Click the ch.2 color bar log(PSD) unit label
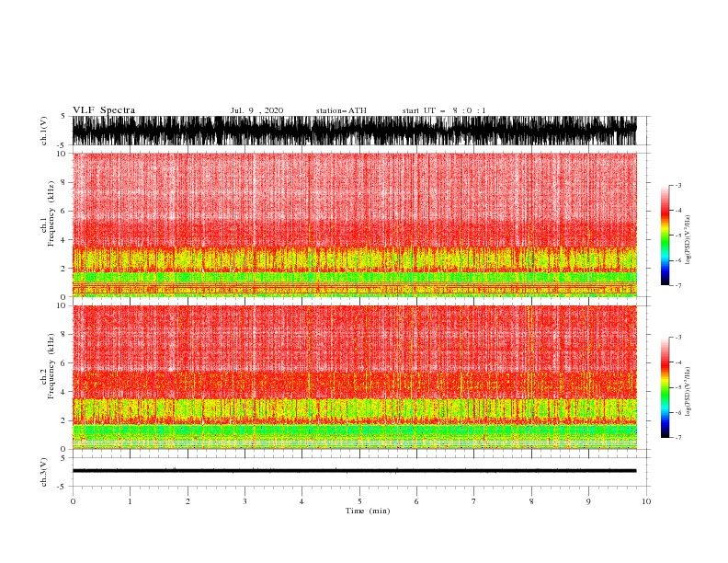The width and height of the screenshot is (728, 563). pos(688,391)
